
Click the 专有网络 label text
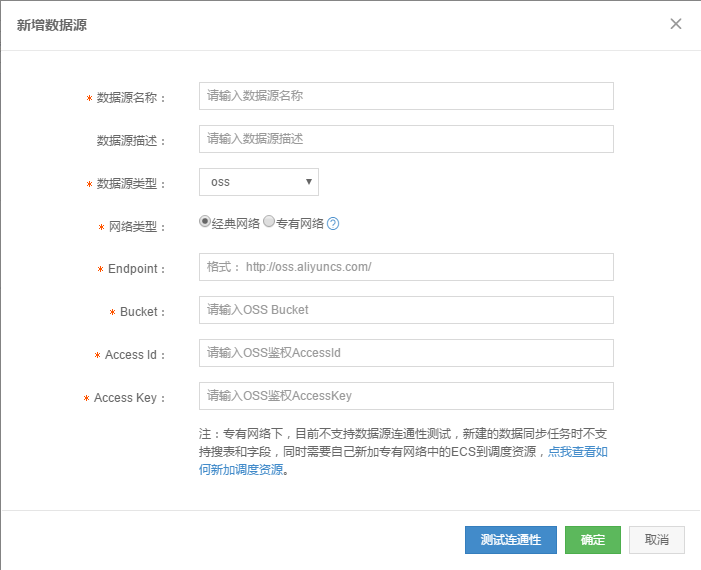pos(300,224)
